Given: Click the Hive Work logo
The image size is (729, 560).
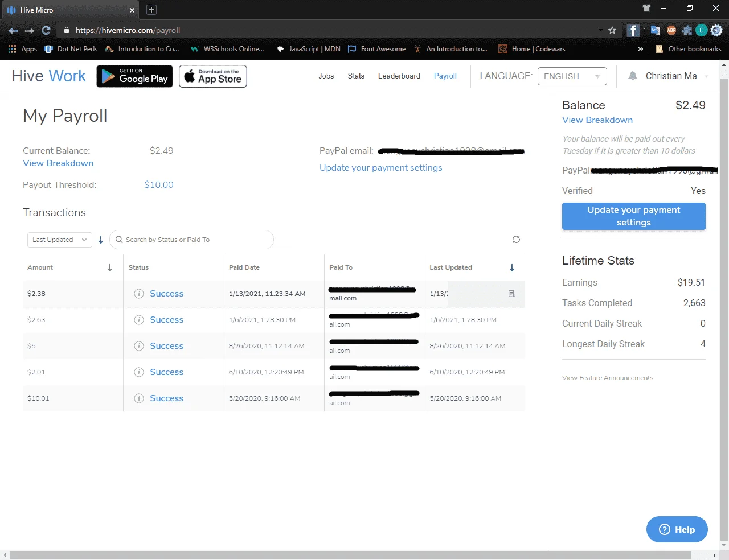Looking at the screenshot, I should (x=49, y=76).
